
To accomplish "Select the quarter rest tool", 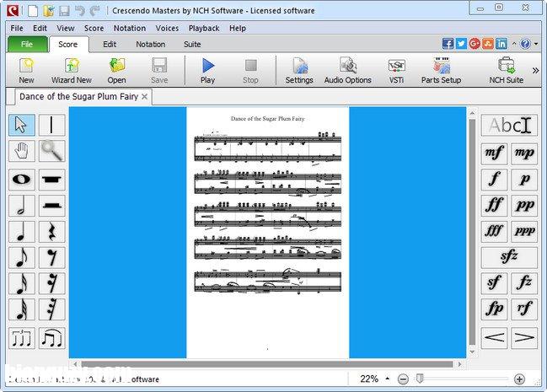I will [51, 232].
